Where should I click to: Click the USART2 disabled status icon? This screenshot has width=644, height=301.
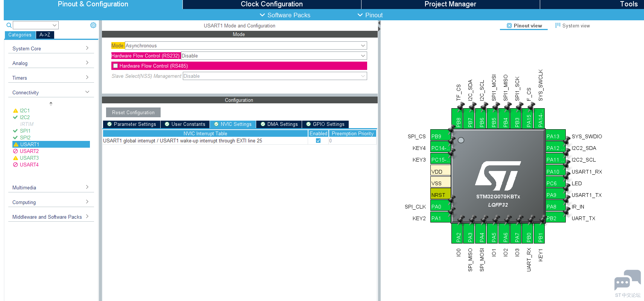15,151
